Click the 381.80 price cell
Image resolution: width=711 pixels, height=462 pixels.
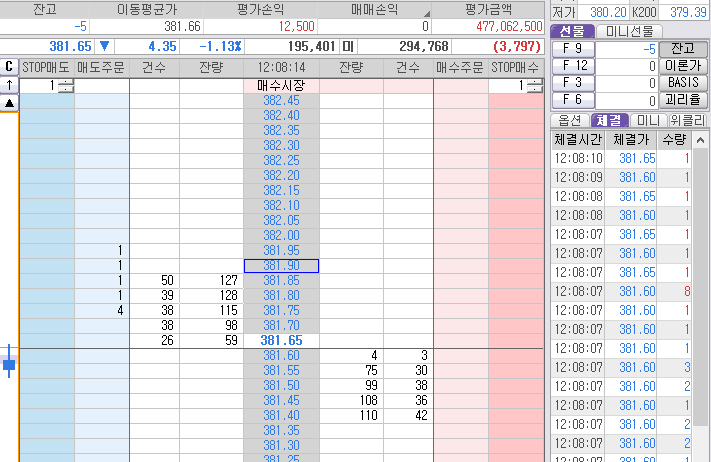281,296
